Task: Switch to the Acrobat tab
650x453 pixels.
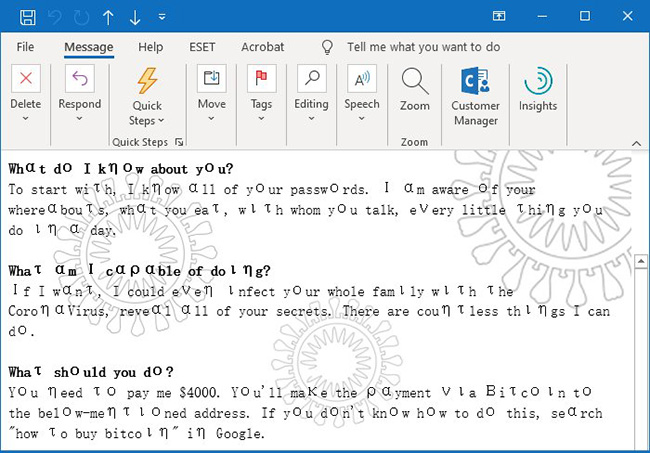Action: [x=262, y=47]
